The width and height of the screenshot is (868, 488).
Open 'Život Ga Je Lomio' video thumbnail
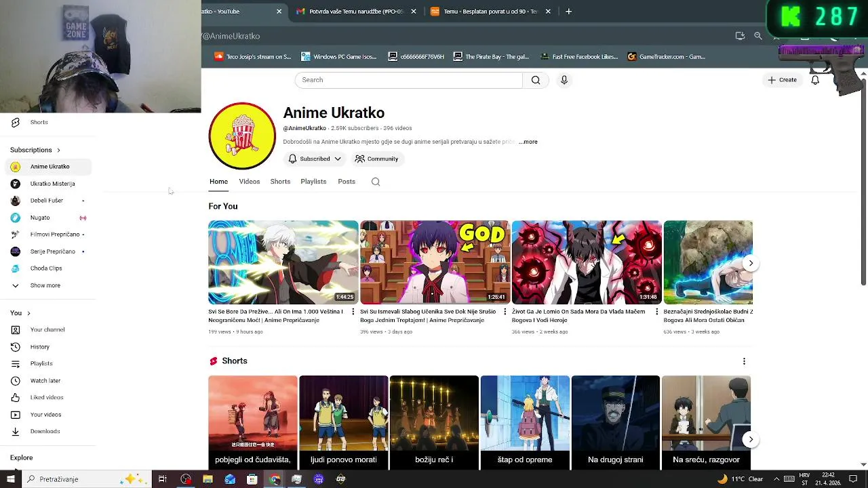pyautogui.click(x=587, y=262)
